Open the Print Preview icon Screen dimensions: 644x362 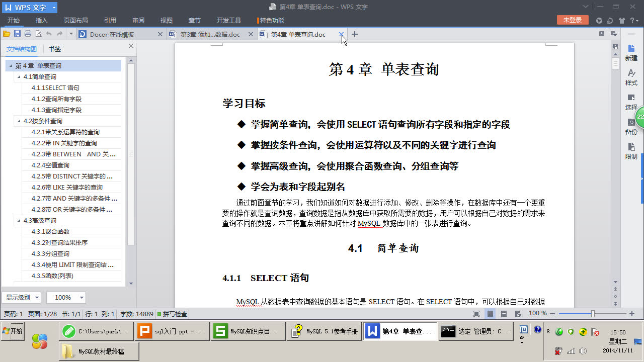(38, 34)
